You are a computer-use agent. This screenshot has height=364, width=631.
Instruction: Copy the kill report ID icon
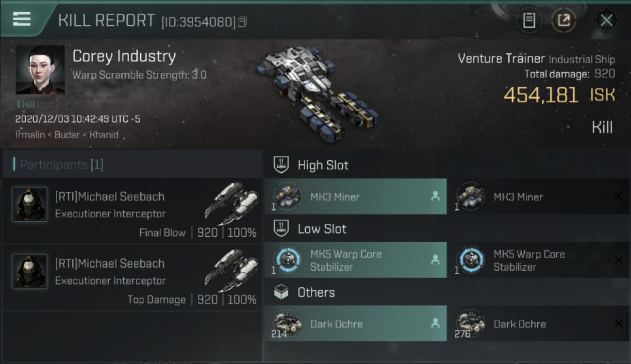coord(242,21)
